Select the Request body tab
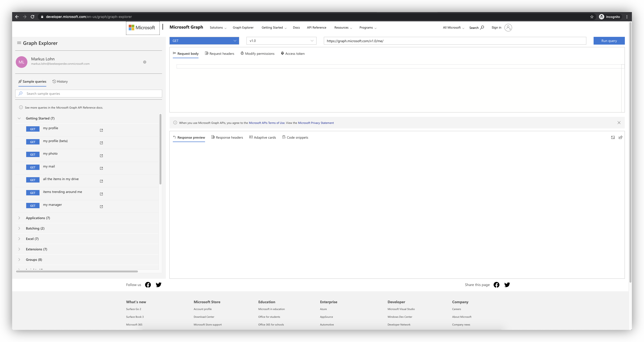 185,54
